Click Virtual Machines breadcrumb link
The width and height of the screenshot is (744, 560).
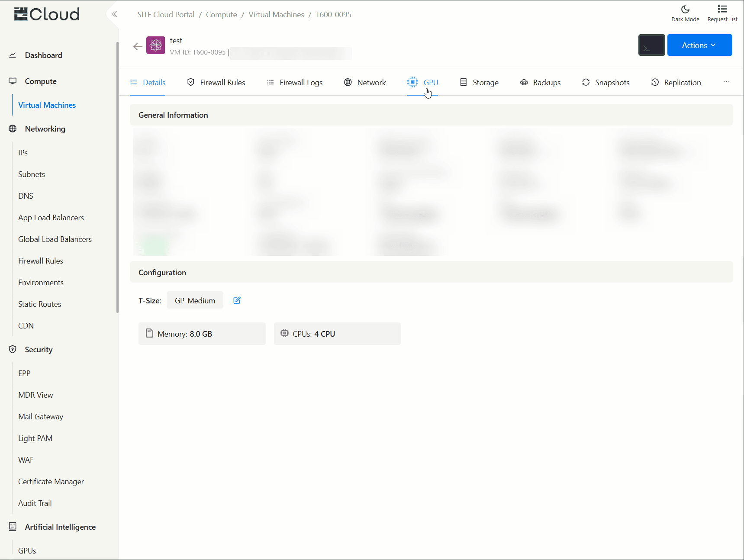[276, 15]
